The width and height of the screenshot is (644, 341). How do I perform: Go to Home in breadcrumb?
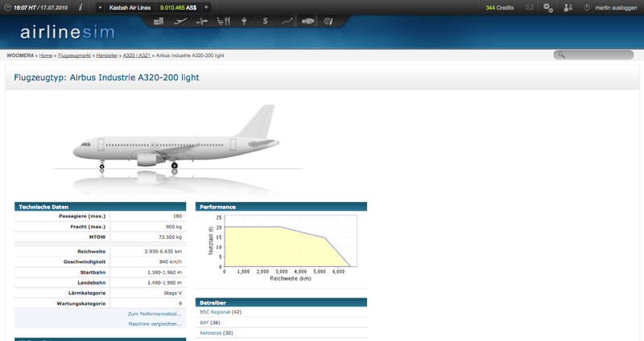tap(46, 55)
